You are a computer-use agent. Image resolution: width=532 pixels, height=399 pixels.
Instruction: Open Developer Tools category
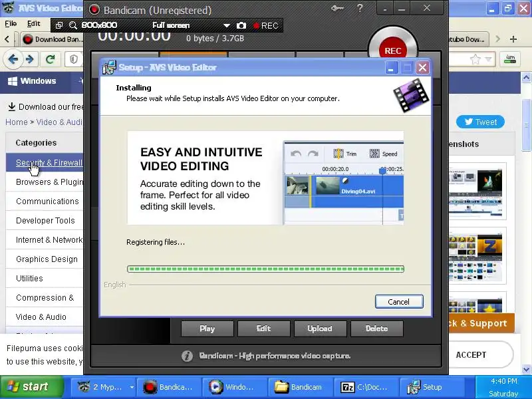pyautogui.click(x=45, y=221)
